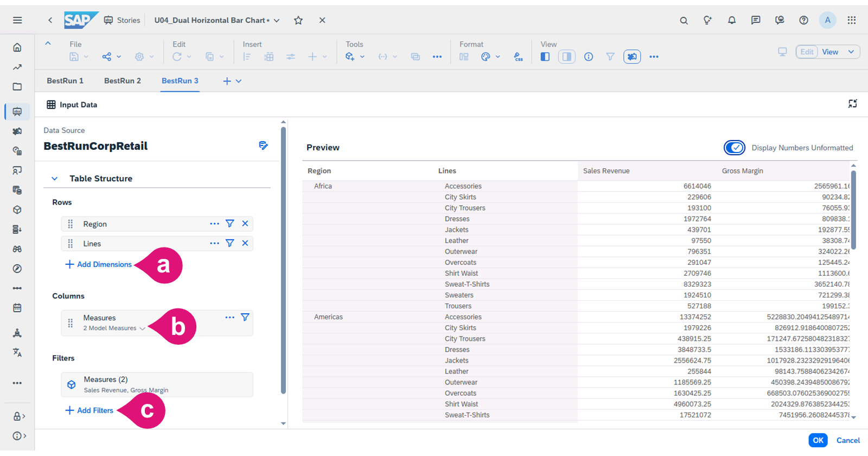Image resolution: width=868 pixels, height=456 pixels.
Task: Open the edit data source icon
Action: point(264,145)
